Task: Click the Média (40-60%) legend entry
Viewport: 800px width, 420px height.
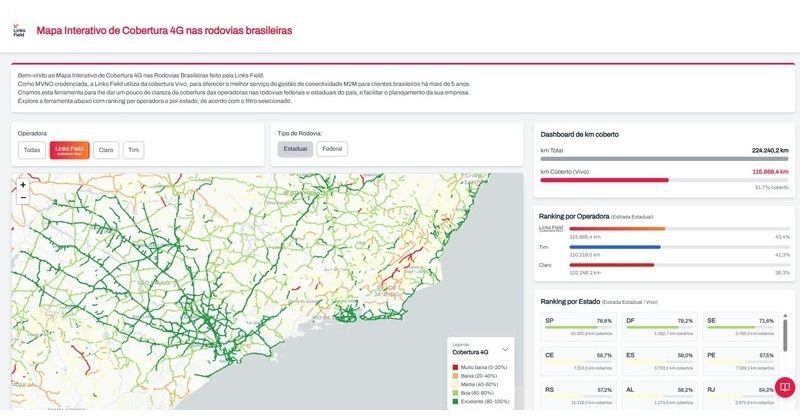Action: (479, 384)
